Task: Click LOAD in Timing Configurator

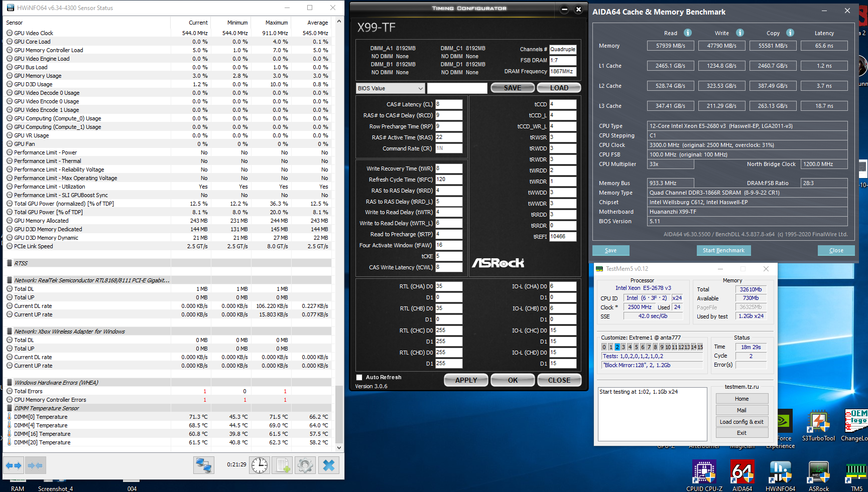Action: pyautogui.click(x=559, y=88)
